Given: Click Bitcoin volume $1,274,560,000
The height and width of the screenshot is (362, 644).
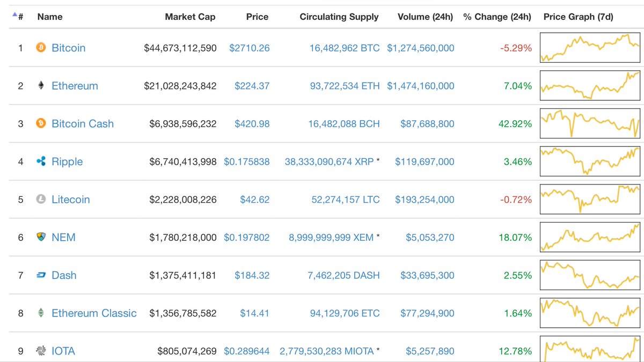Looking at the screenshot, I should 421,48.
